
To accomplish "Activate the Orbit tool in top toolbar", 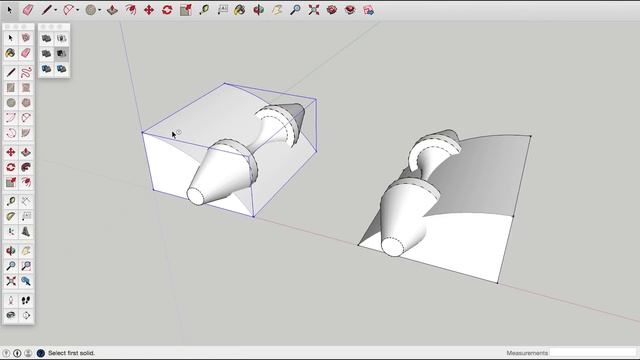I will coord(258,10).
